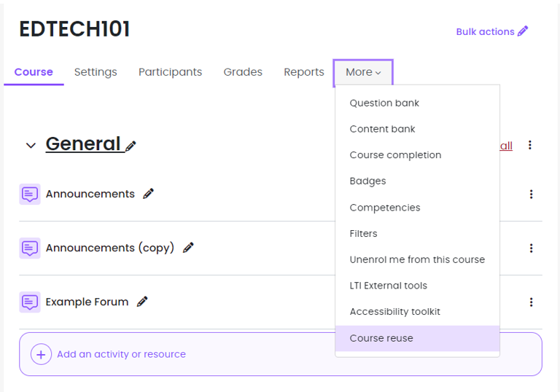This screenshot has width=560, height=392.
Task: Open Question bank from the More menu
Action: (384, 103)
